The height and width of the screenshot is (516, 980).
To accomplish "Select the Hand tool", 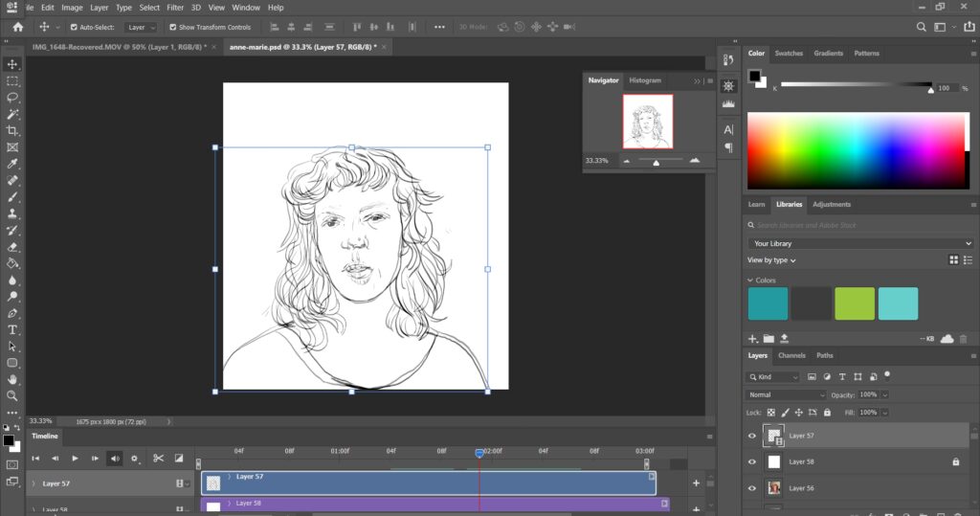I will tap(12, 379).
